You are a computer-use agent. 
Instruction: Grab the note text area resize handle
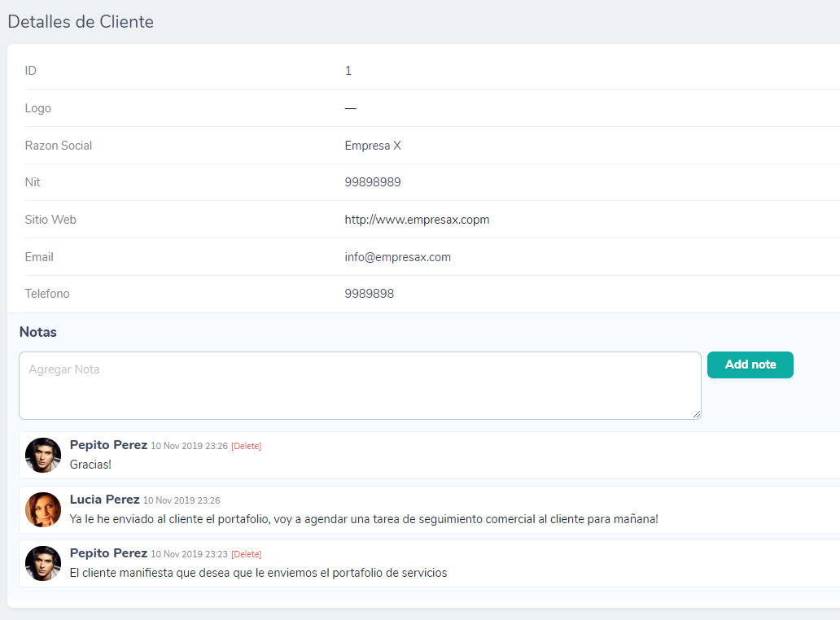click(x=697, y=415)
